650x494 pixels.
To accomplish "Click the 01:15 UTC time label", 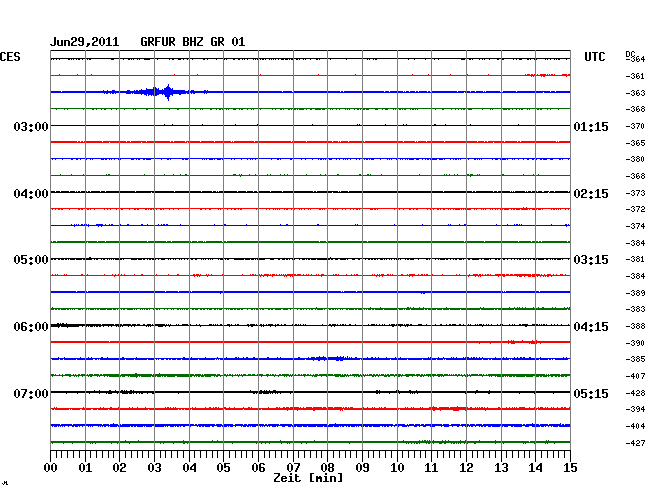I will 591,126.
